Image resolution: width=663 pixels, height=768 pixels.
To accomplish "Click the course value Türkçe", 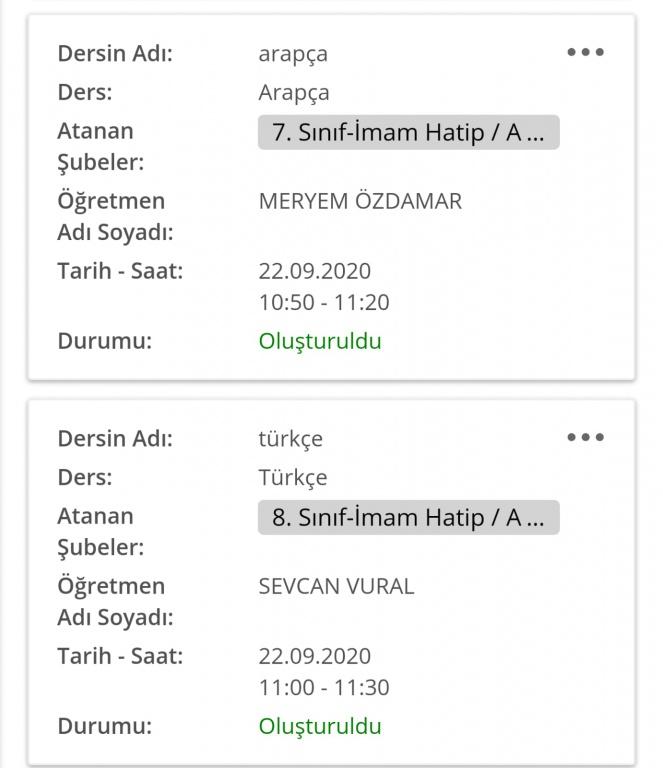I will tap(293, 478).
